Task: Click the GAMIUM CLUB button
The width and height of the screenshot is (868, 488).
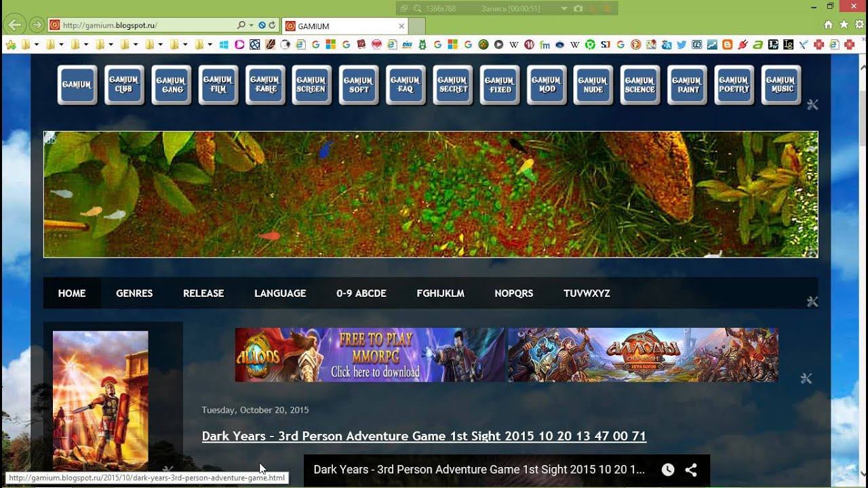Action: pos(124,85)
